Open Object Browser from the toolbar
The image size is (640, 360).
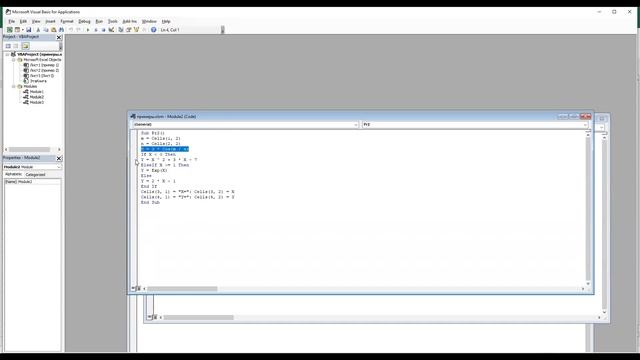[x=136, y=30]
